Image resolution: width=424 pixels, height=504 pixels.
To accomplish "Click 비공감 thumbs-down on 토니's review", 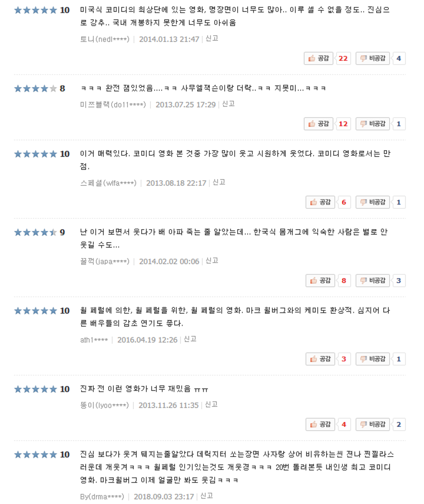I will point(372,58).
